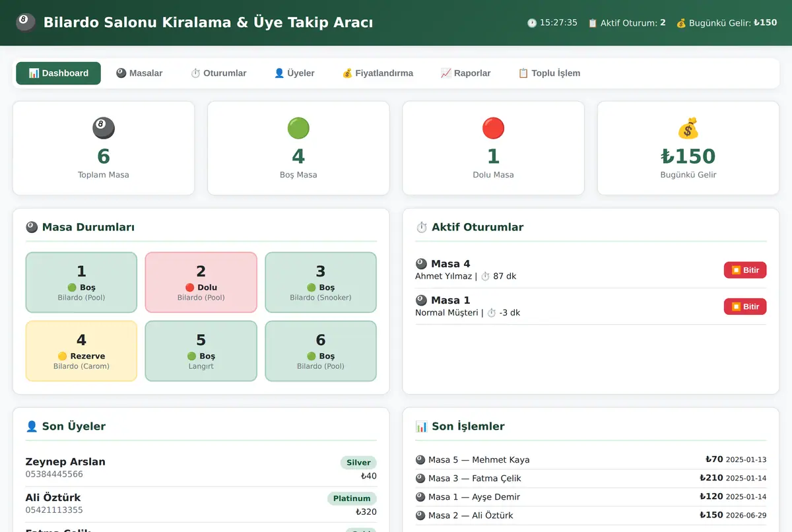
Task: Click the green status dot on table 5
Action: tap(192, 356)
